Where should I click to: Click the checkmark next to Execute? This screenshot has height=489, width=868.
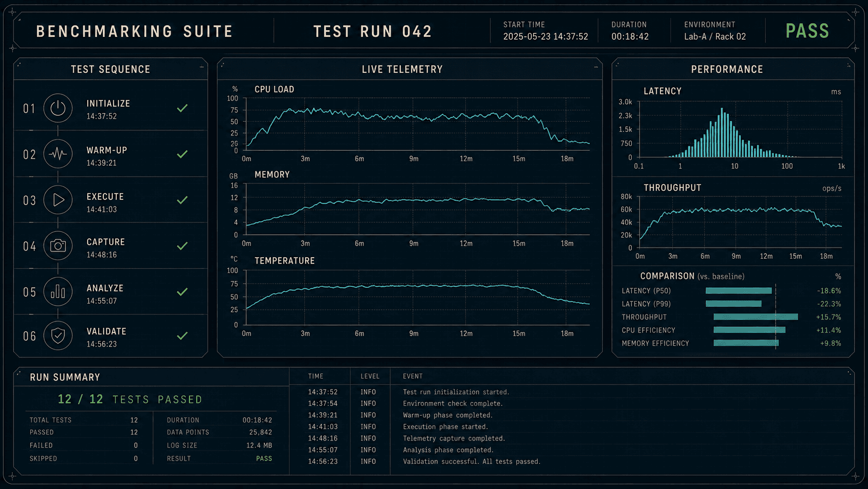click(182, 200)
